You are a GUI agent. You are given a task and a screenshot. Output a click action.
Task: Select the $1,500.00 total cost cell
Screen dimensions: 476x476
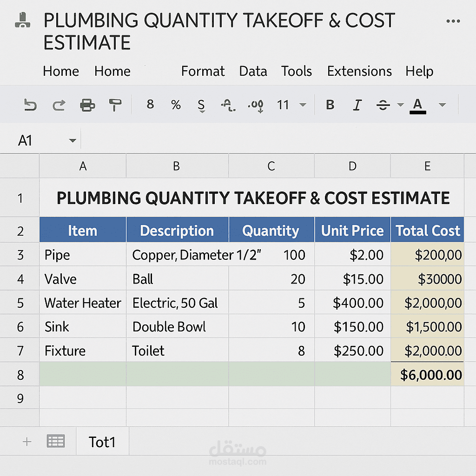pos(427,327)
